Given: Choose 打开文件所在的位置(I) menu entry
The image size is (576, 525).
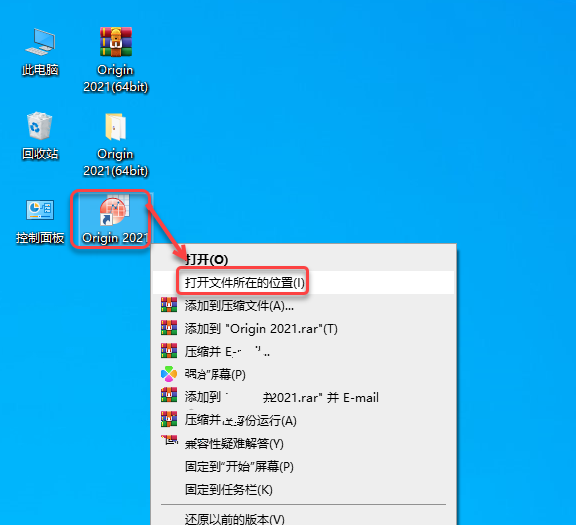Looking at the screenshot, I should point(304,283).
